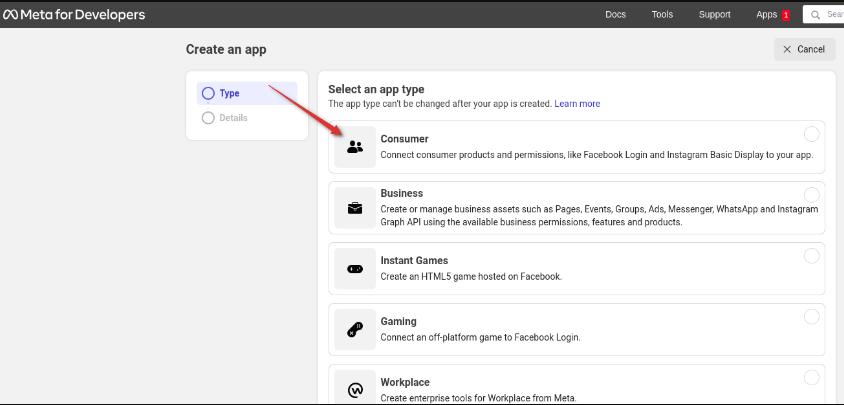Viewport: 844px width, 405px height.
Task: Click the Consumer people icon
Action: point(355,146)
